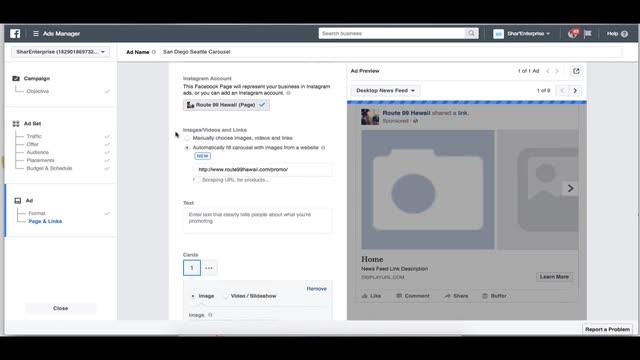Click the Ad Set grid icon
Image resolution: width=640 pixels, height=360 pixels.
[x=16, y=124]
